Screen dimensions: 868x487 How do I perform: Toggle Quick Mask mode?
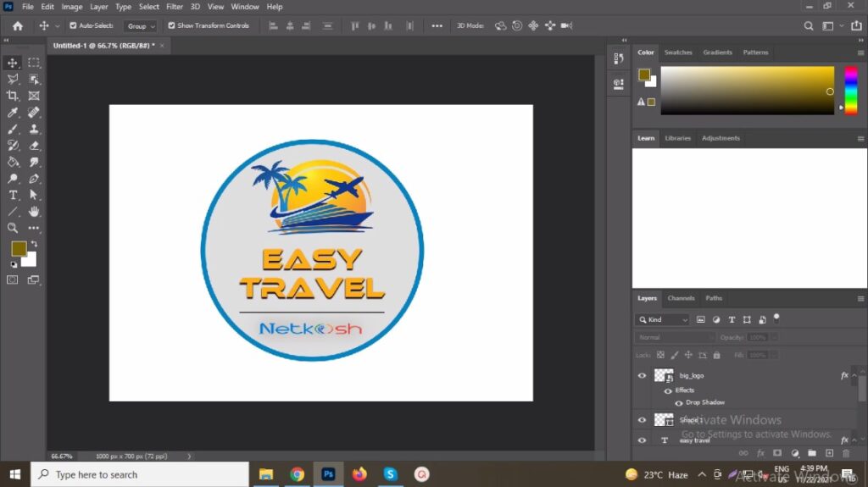click(12, 280)
